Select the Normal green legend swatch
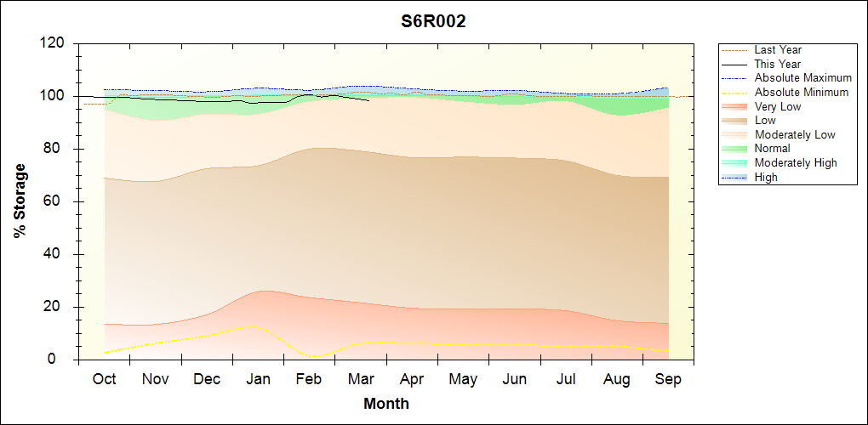The image size is (868, 425). [734, 149]
